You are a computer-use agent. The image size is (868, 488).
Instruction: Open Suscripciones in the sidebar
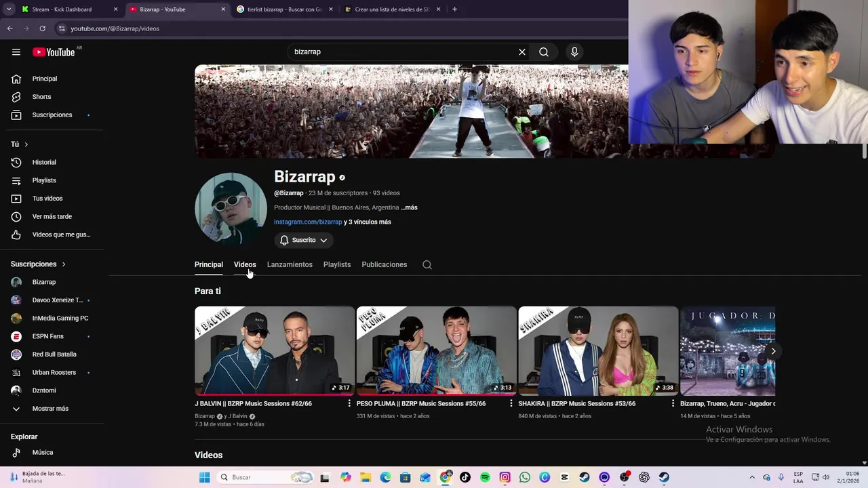tap(52, 115)
